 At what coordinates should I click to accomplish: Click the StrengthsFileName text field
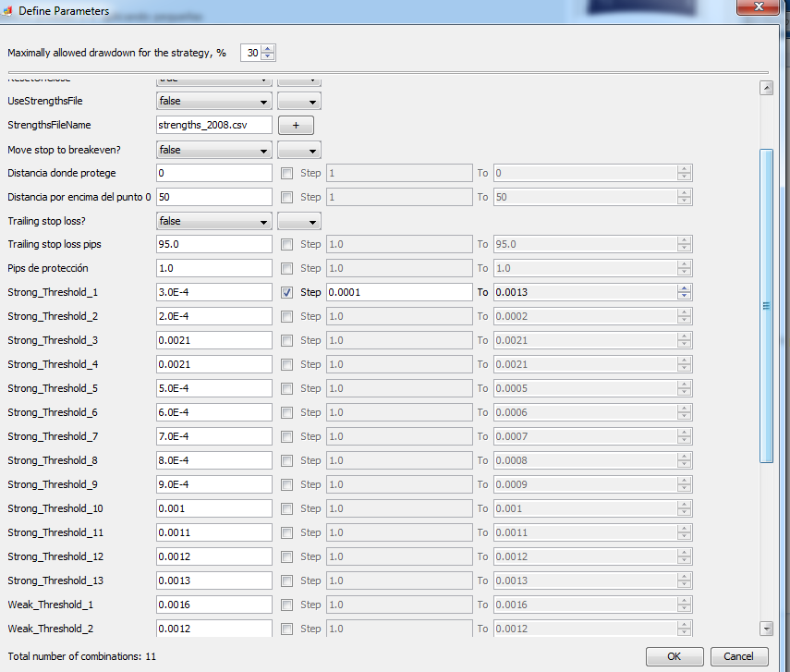pos(214,125)
